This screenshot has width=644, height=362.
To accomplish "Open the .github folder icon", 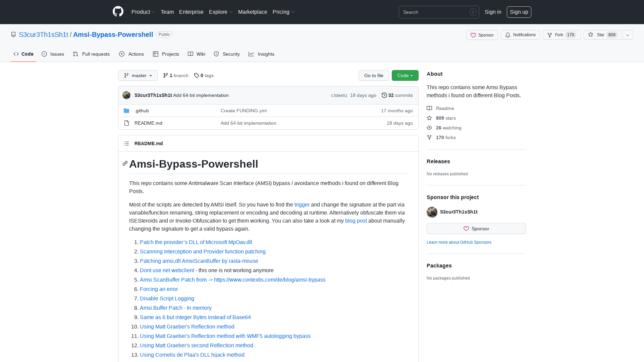I will (x=126, y=111).
